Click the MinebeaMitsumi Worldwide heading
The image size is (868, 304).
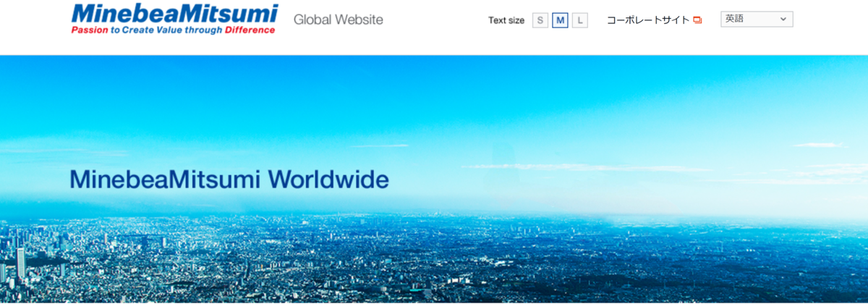pyautogui.click(x=229, y=180)
